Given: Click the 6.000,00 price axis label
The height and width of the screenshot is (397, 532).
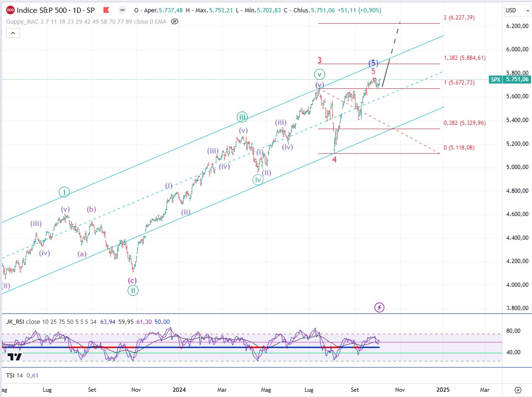Looking at the screenshot, I should 517,49.
